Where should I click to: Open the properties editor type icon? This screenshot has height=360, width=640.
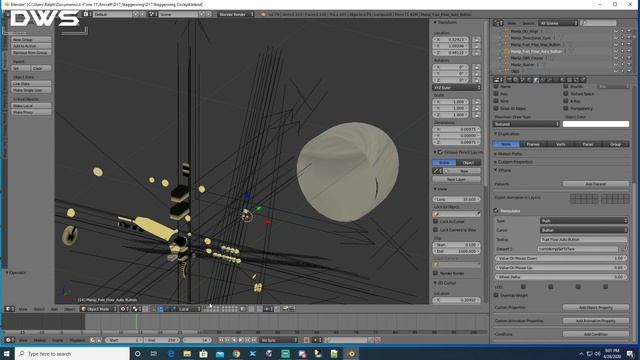[499, 80]
